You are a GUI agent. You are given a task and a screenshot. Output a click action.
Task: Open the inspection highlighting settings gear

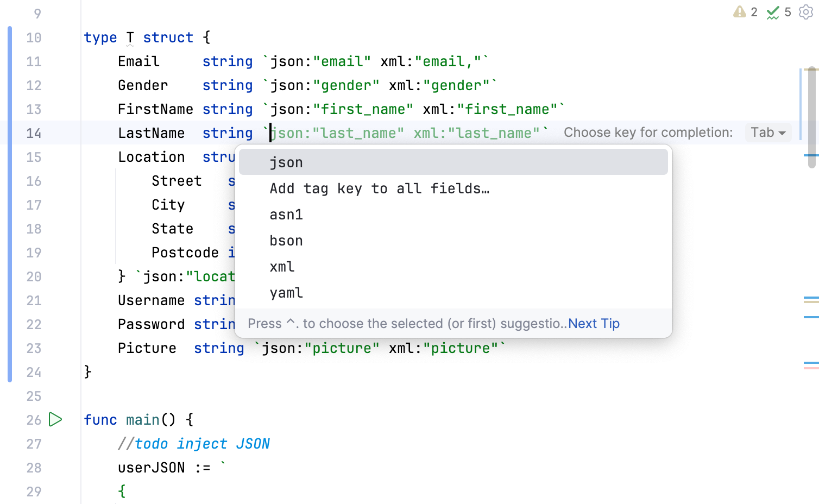(x=806, y=12)
